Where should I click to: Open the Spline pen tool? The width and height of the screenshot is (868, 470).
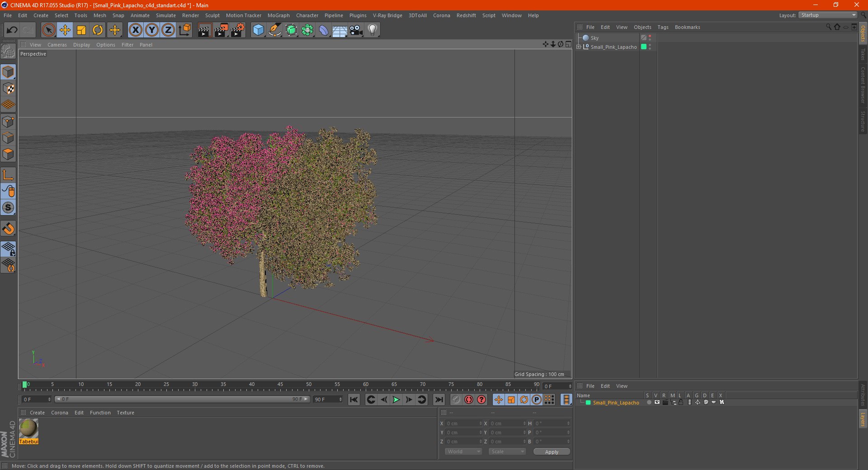(274, 30)
